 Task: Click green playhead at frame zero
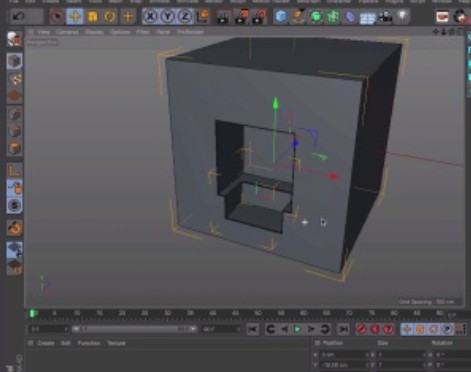32,313
